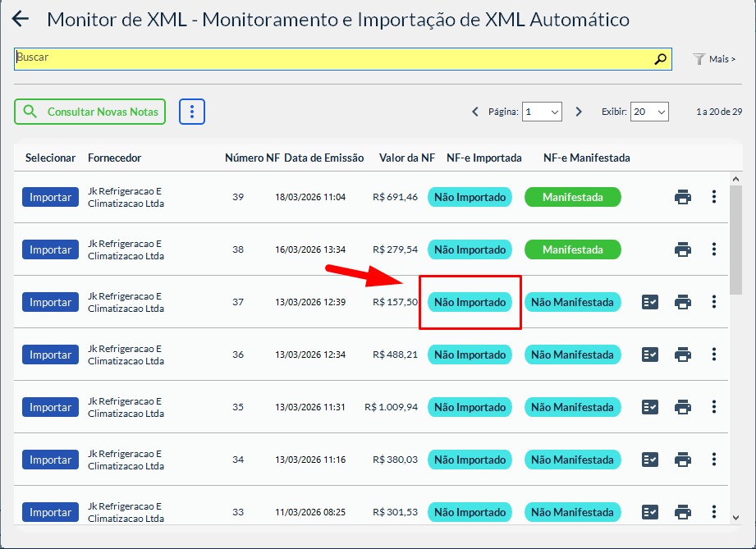Viewport: 756px width, 549px height.
Task: Go to the previous page arrow
Action: click(x=475, y=112)
